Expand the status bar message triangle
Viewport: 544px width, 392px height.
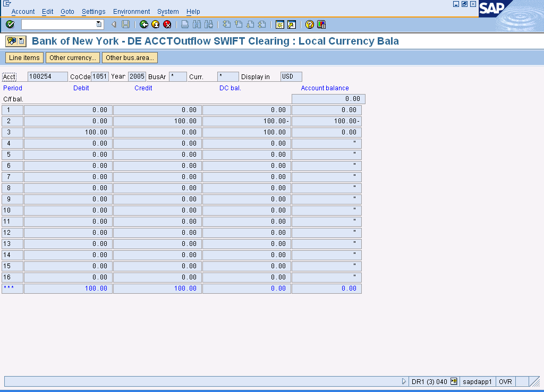coord(404,381)
